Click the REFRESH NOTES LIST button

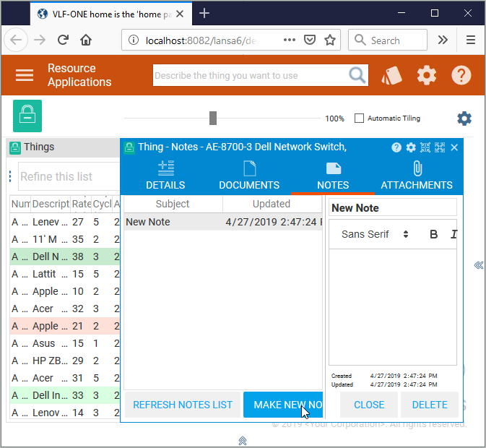point(183,405)
